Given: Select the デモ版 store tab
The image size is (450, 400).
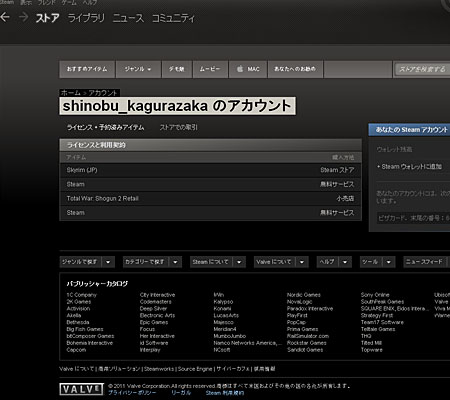Looking at the screenshot, I should 176,69.
